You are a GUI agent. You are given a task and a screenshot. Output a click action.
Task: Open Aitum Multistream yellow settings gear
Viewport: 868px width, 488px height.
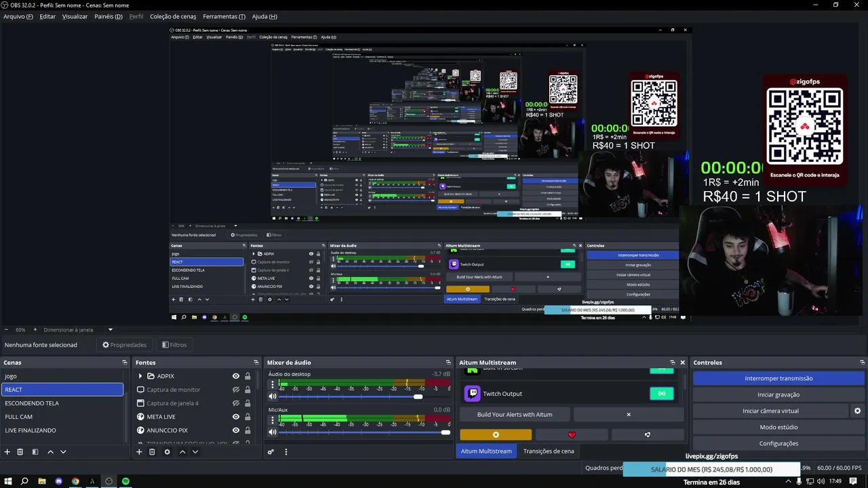[x=496, y=434]
